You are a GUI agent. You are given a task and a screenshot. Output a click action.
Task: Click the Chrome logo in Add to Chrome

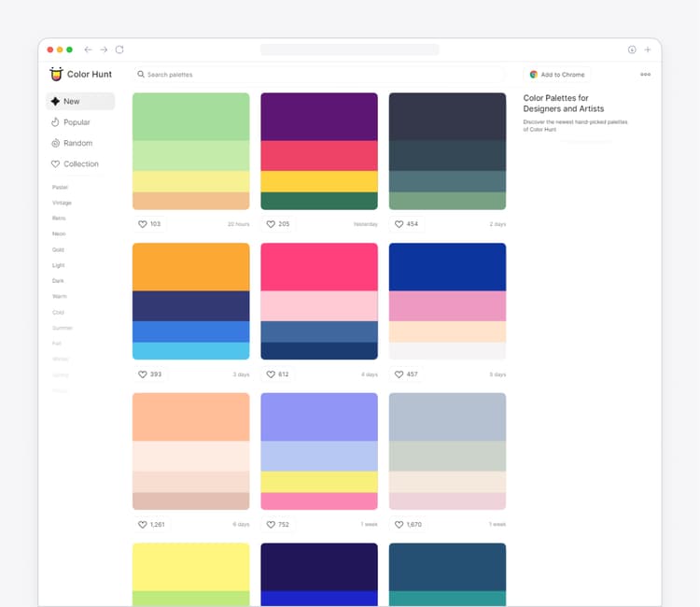pos(533,75)
